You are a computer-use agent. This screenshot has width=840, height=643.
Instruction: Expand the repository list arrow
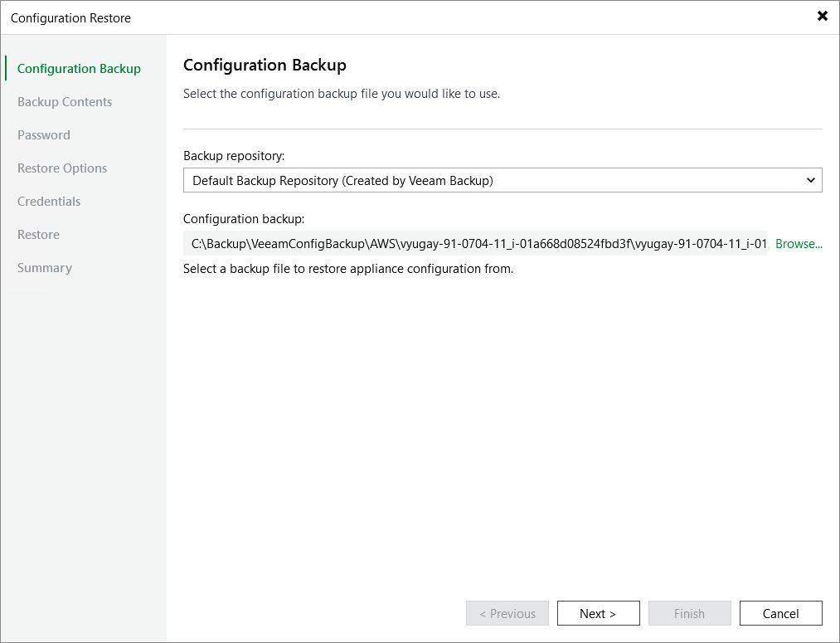(811, 180)
